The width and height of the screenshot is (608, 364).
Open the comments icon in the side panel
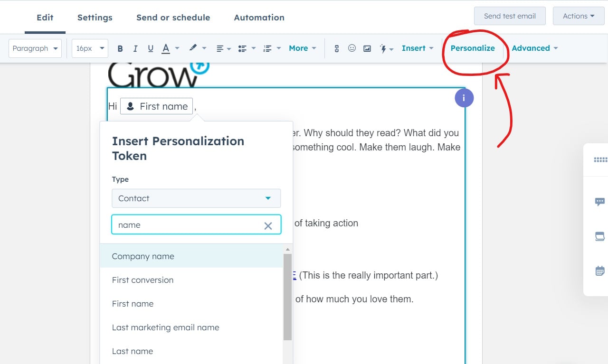(x=600, y=202)
